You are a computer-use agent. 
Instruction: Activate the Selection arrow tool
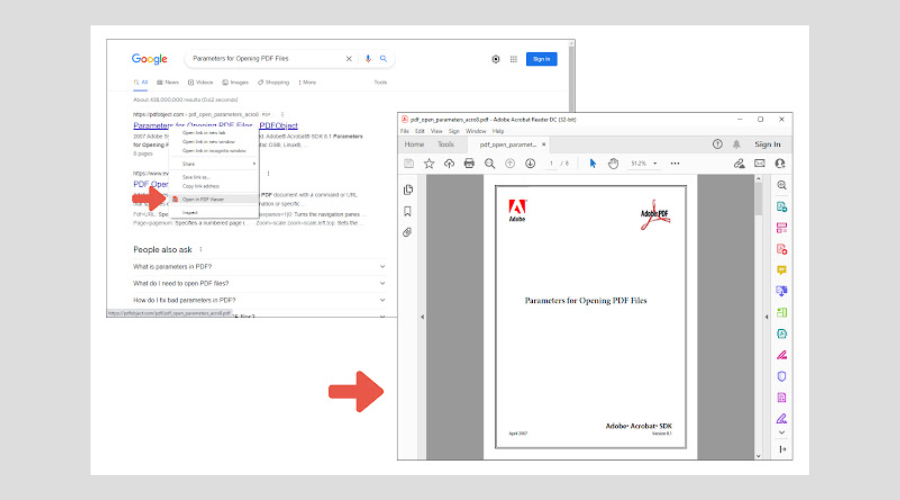592,164
